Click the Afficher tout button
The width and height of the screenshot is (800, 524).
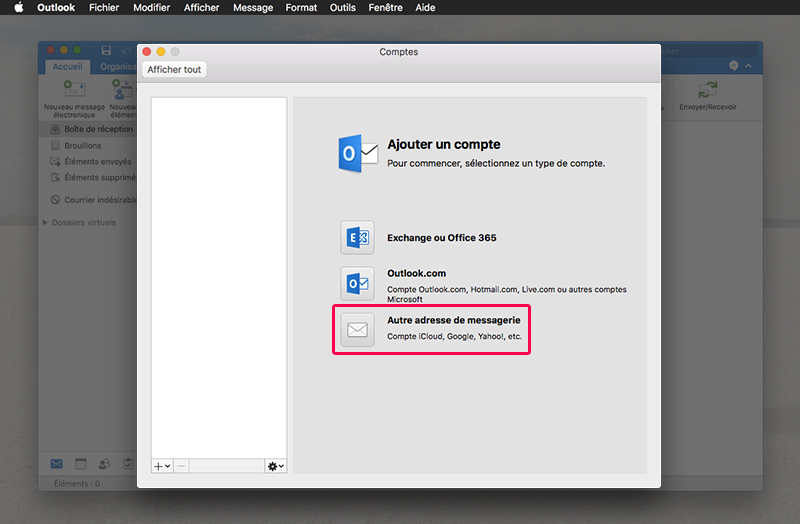click(x=174, y=69)
